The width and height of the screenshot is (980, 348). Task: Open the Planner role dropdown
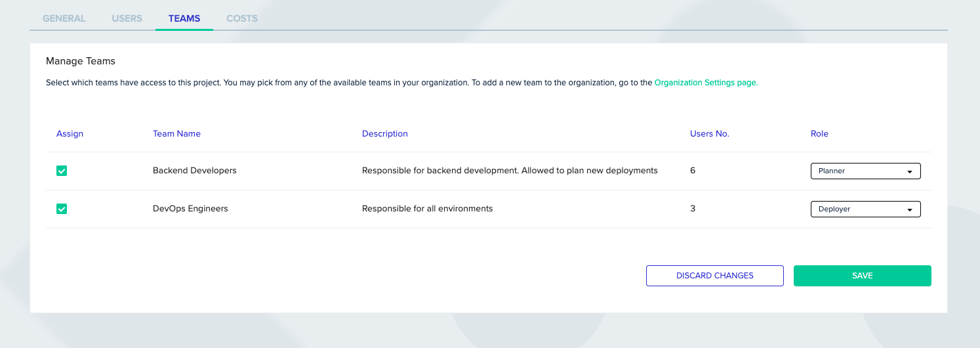tap(866, 171)
